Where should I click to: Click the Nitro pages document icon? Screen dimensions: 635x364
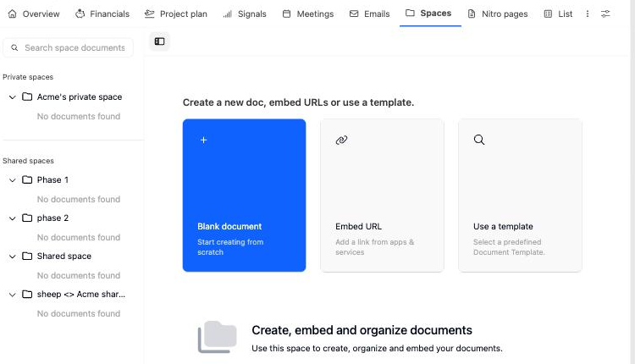pyautogui.click(x=472, y=14)
